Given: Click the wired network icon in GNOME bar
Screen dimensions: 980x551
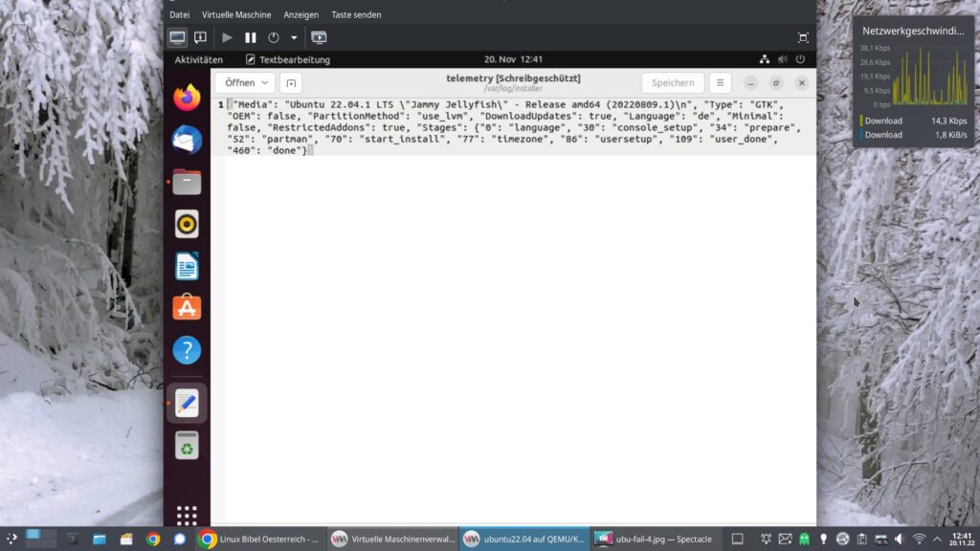Looking at the screenshot, I should (x=765, y=59).
